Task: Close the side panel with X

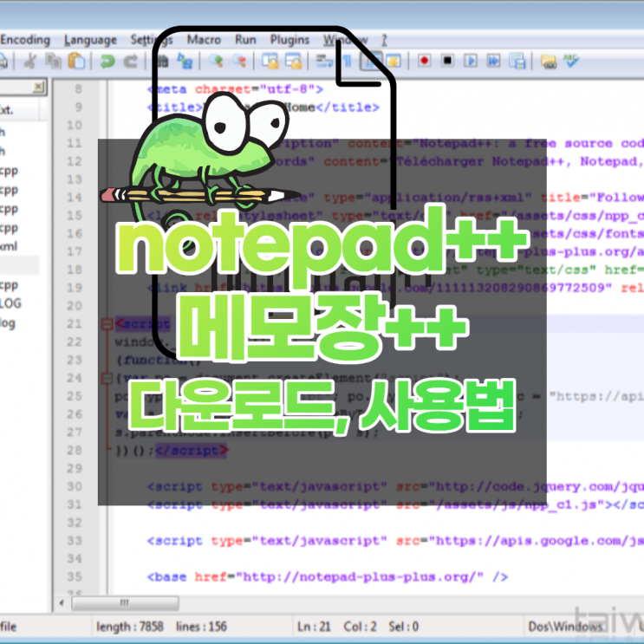Action: (38, 87)
